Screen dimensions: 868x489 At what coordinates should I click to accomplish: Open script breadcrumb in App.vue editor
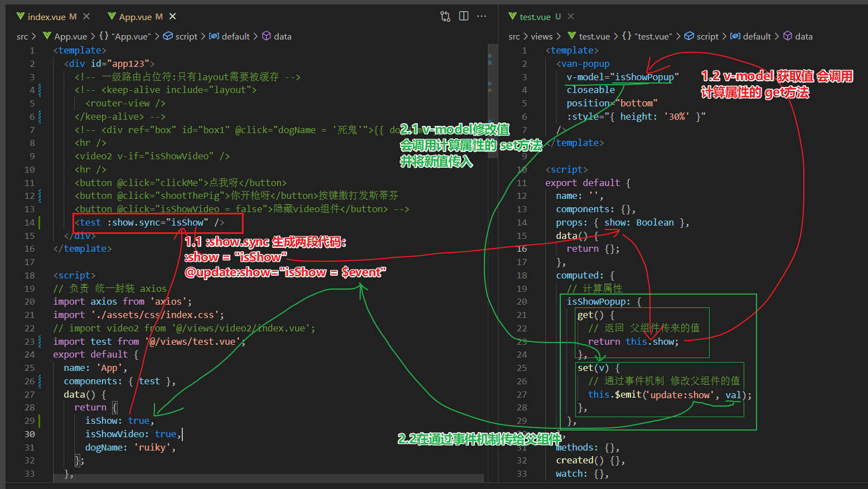coord(180,36)
